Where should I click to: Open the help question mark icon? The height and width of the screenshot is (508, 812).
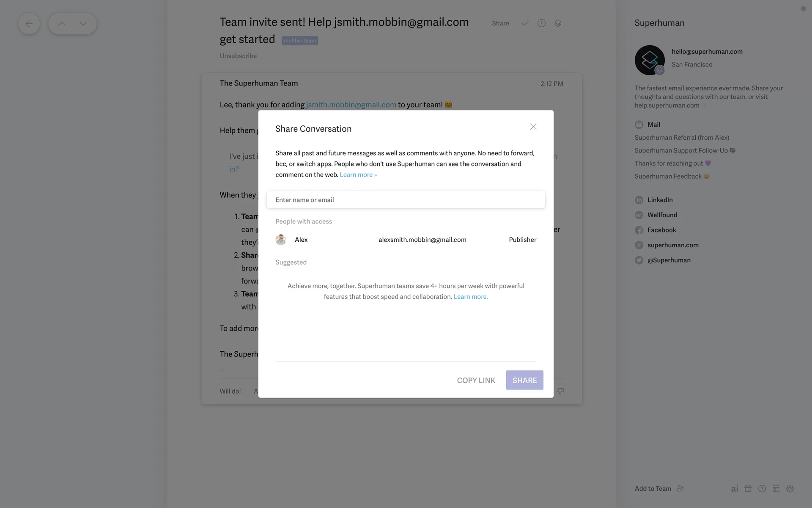762,489
